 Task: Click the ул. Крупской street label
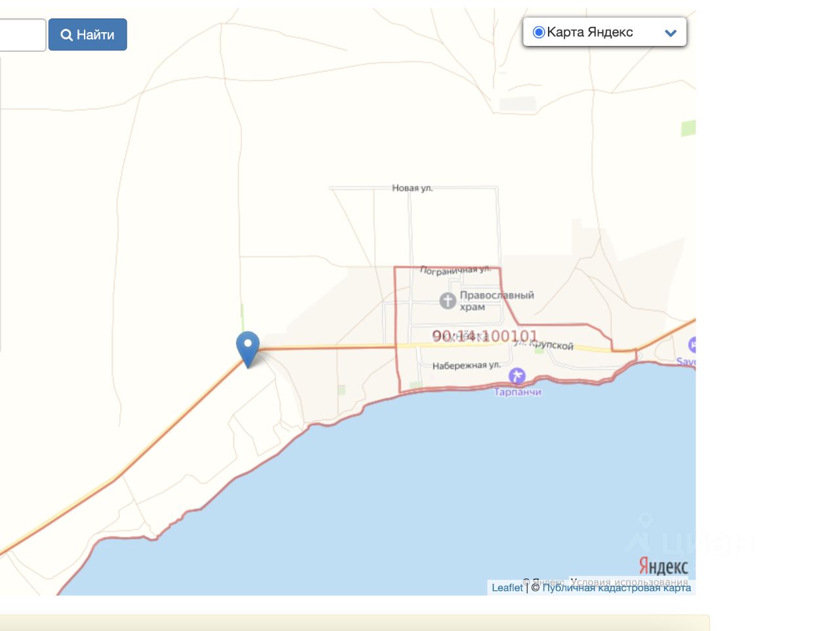pos(544,344)
